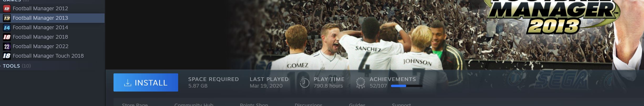The width and height of the screenshot is (644, 106).
Task: Expand the TOOLS library category
Action: coord(17,66)
